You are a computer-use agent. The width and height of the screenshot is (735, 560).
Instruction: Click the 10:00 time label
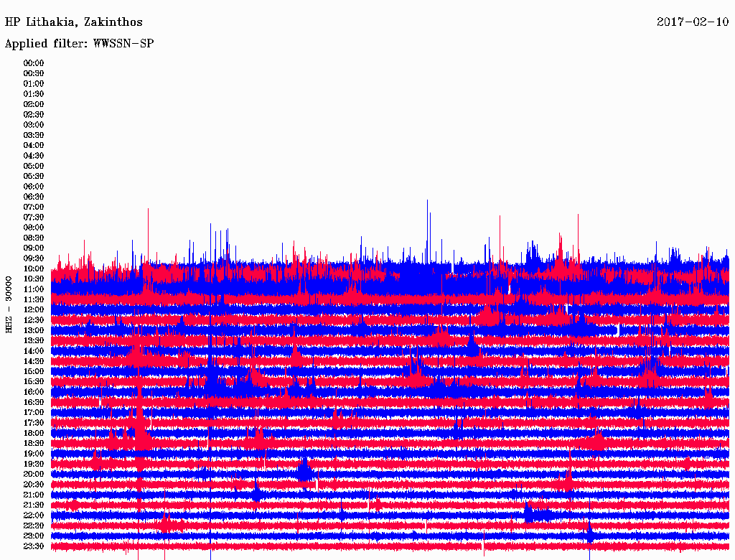34,269
